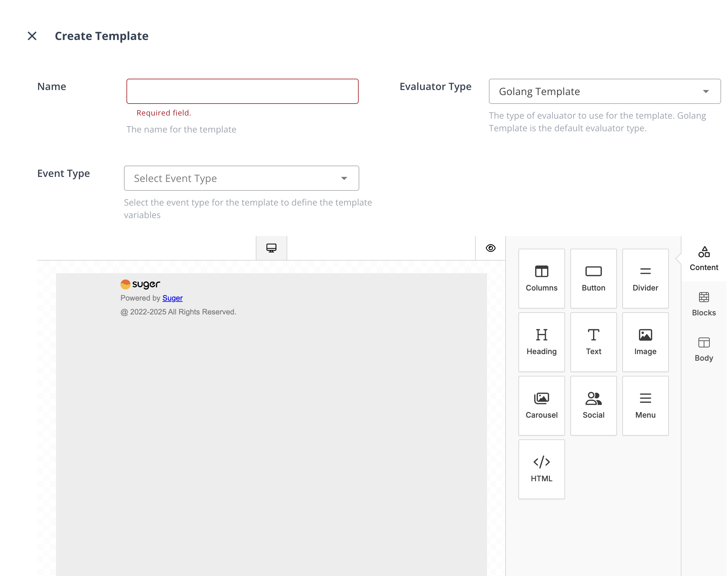Select the Menu content block
This screenshot has height=576, width=728.
click(645, 405)
